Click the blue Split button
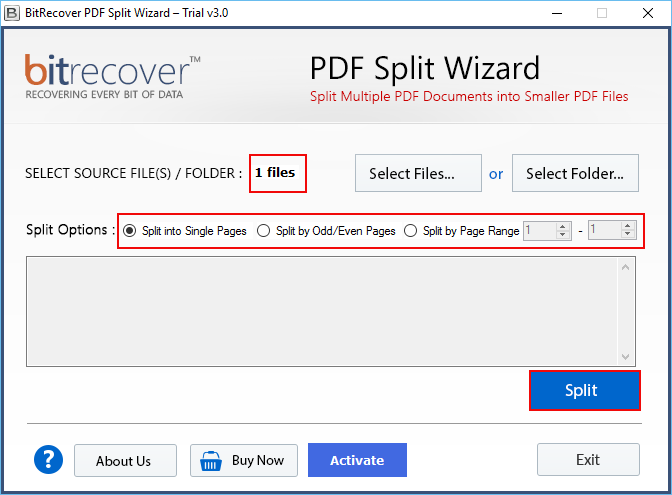This screenshot has width=672, height=495. click(x=585, y=390)
